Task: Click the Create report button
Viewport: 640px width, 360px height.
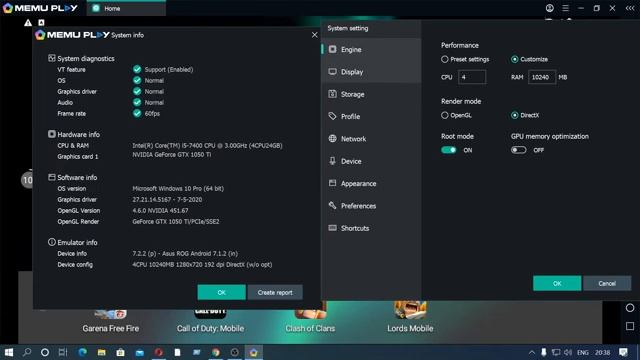Action: [x=275, y=292]
